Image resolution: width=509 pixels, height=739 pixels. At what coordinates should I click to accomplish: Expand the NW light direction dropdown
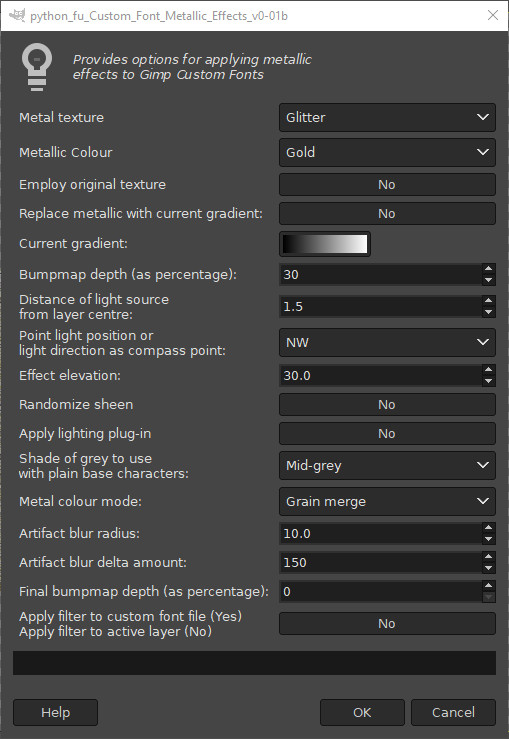(x=387, y=342)
